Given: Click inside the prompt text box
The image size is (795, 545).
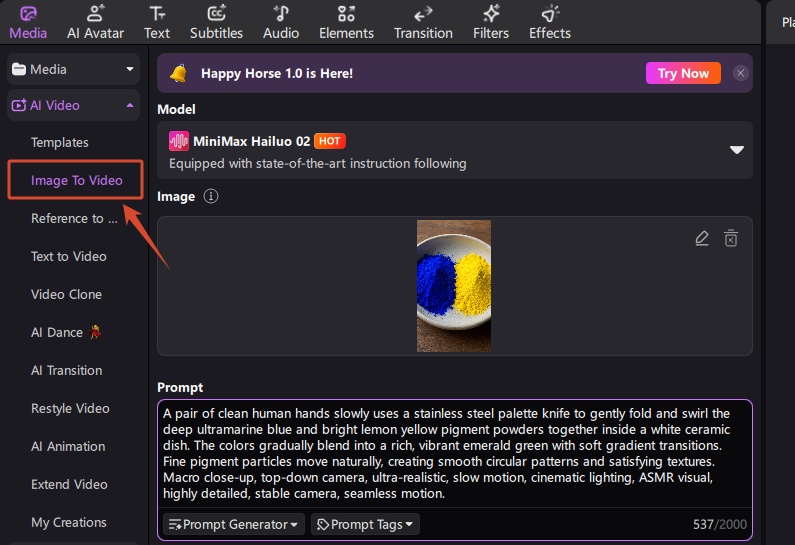Looking at the screenshot, I should pos(455,454).
